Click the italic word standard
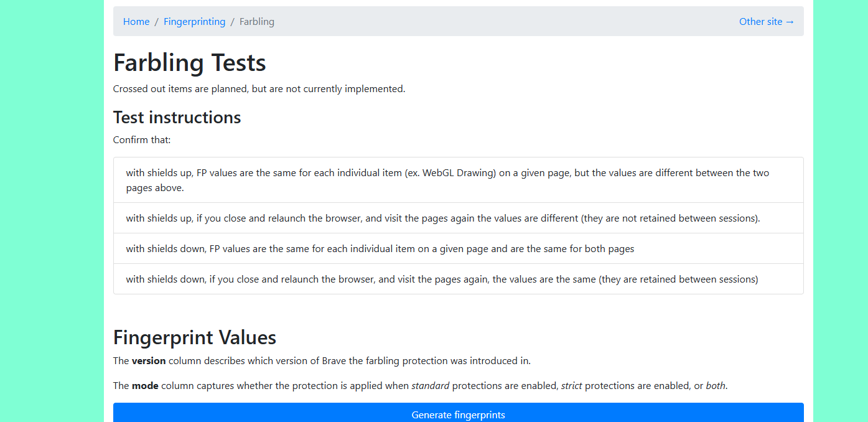 pos(431,386)
